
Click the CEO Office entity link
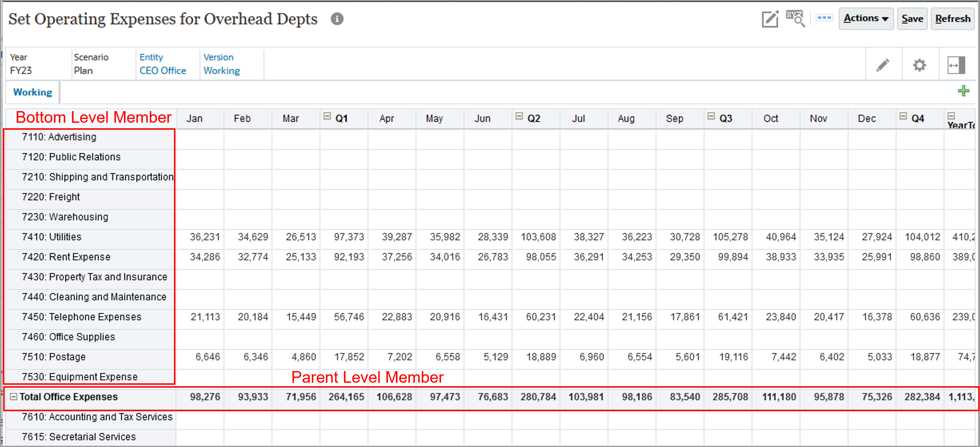tap(161, 70)
